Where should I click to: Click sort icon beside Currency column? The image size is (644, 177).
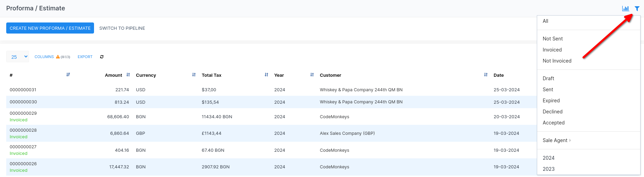[194, 75]
